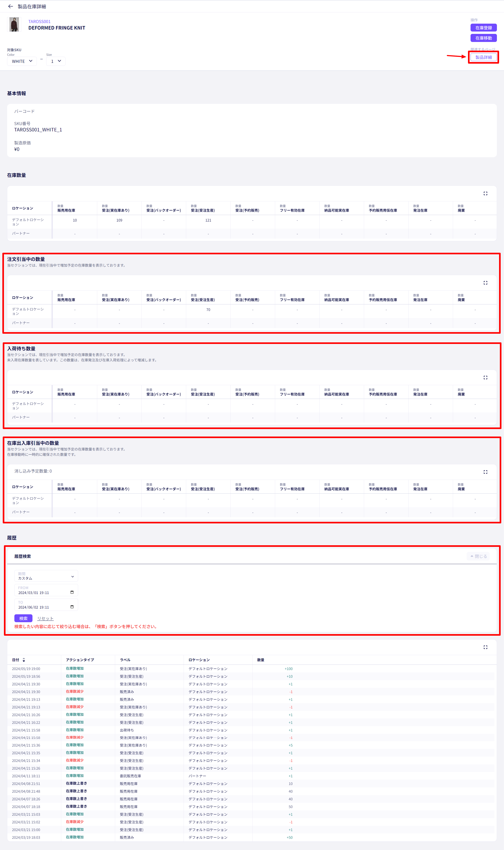
Task: Click the アクションタイプ column header
Action: (80, 660)
